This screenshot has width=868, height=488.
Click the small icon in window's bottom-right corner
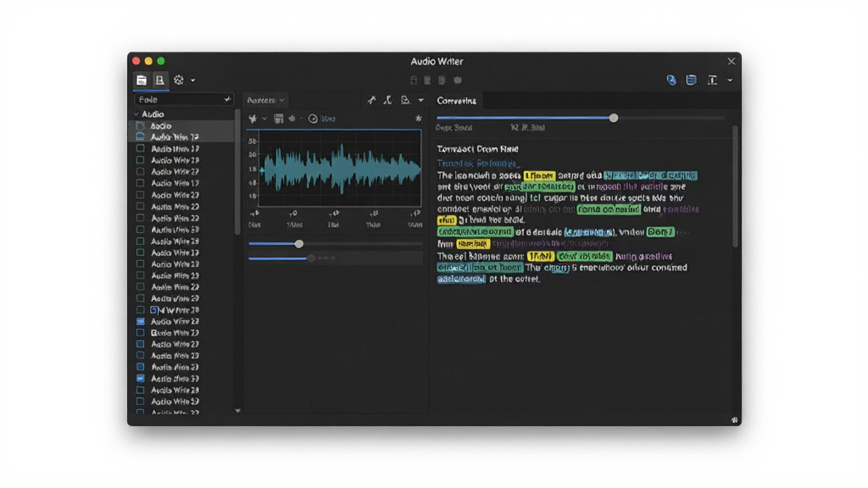point(734,420)
